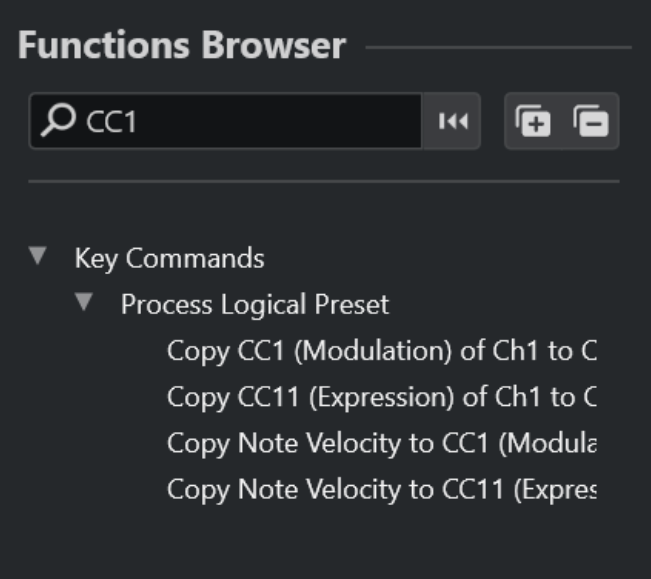This screenshot has height=579, width=651.
Task: Click the magnifier search icon
Action: (x=58, y=121)
